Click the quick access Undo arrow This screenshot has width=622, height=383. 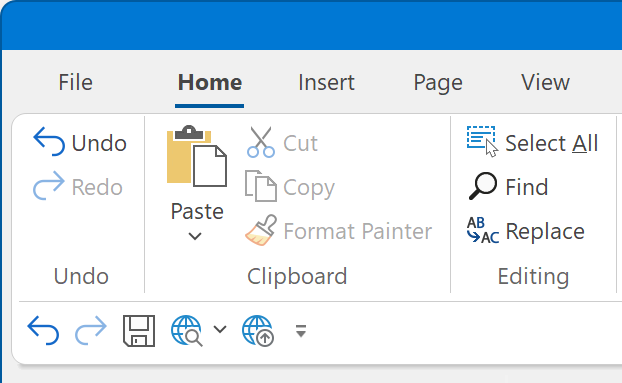(43, 330)
